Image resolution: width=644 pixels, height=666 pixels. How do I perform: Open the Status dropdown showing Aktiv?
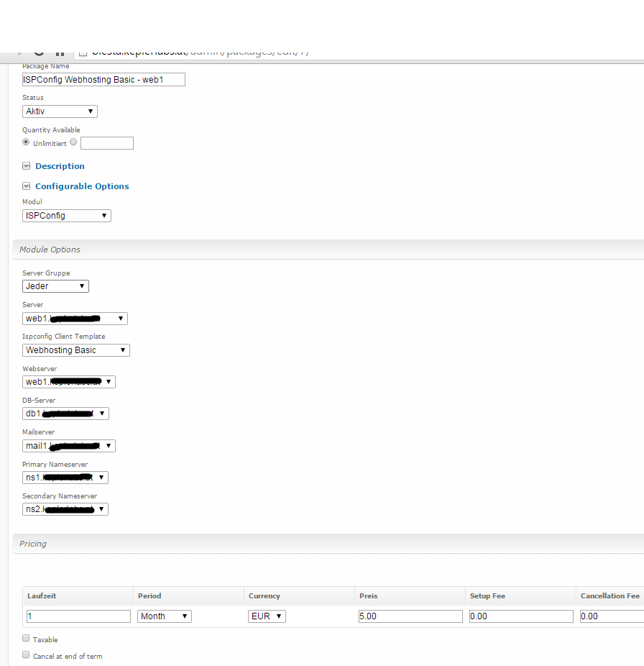coord(60,111)
